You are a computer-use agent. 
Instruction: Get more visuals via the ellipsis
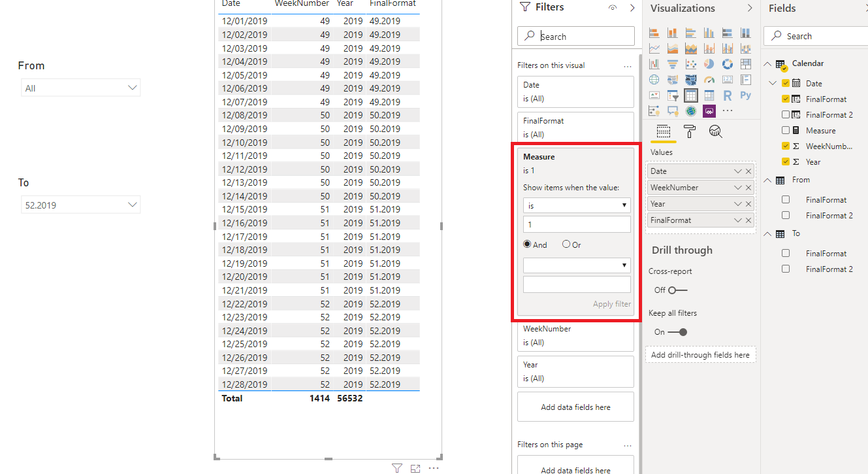pos(727,111)
